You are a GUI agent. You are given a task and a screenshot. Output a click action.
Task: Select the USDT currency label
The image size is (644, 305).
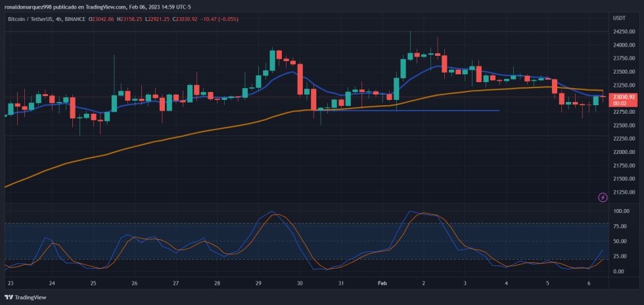[619, 18]
